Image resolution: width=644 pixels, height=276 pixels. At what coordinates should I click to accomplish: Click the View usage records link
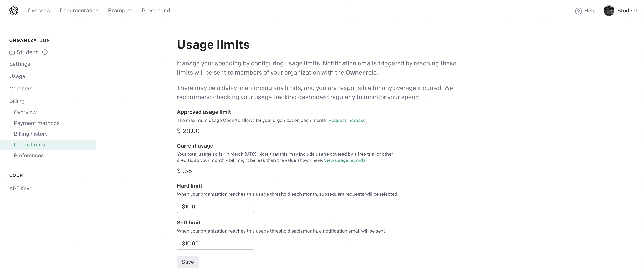(x=345, y=160)
